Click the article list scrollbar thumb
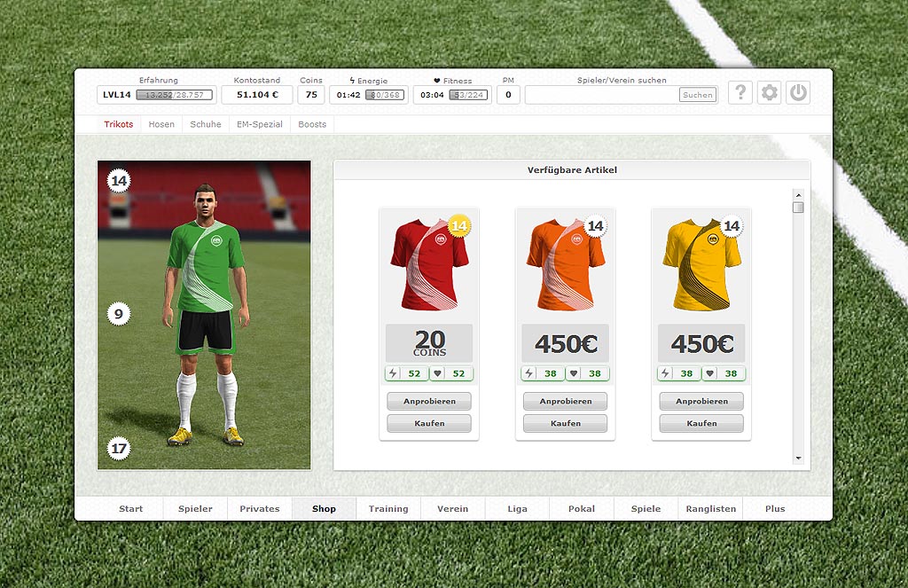Viewport: 908px width, 588px height. click(799, 208)
